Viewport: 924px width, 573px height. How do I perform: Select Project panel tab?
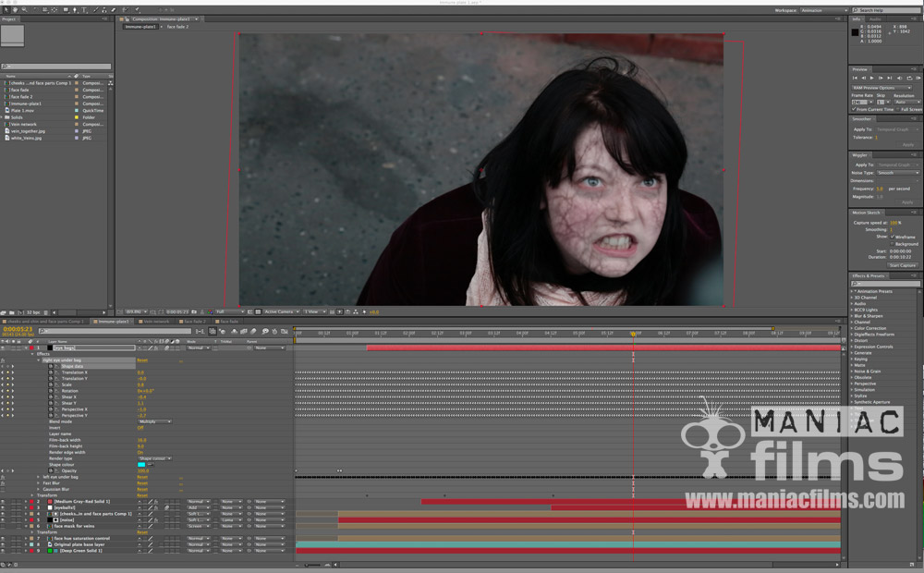[9, 18]
